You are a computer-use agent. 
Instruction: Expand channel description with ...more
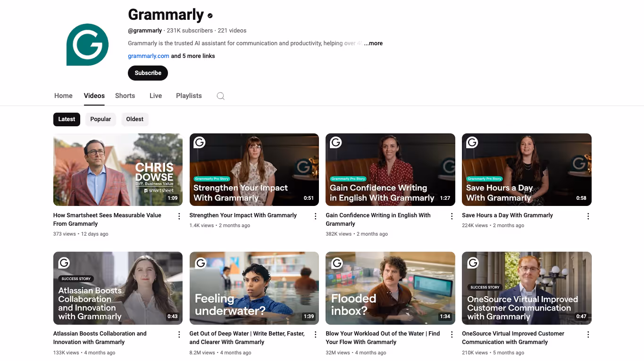point(373,43)
